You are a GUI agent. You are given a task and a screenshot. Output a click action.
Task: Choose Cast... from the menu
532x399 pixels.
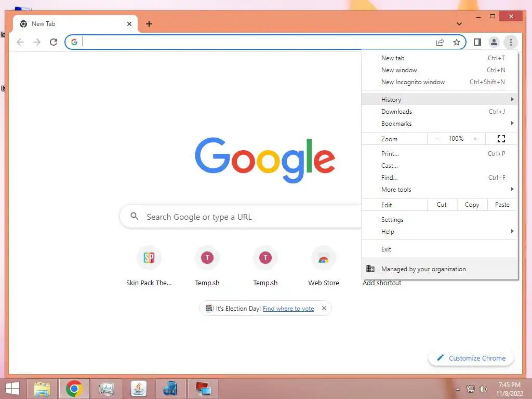[x=440, y=165]
